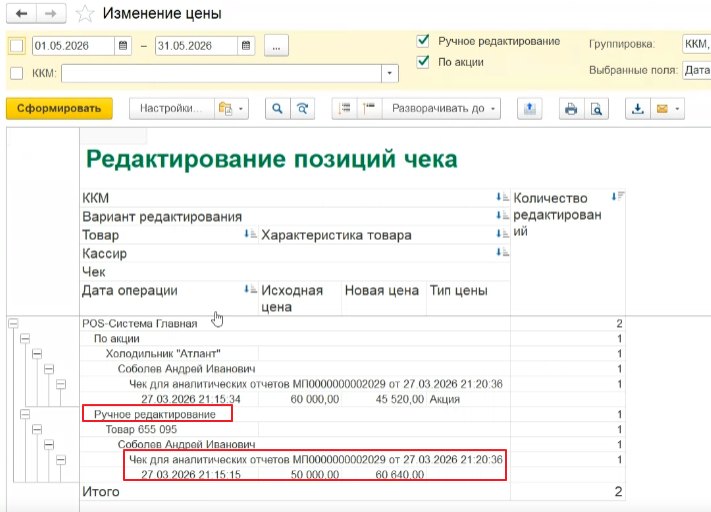The width and height of the screenshot is (711, 512).
Task: Select new price cell 45 520,00
Action: coord(384,400)
